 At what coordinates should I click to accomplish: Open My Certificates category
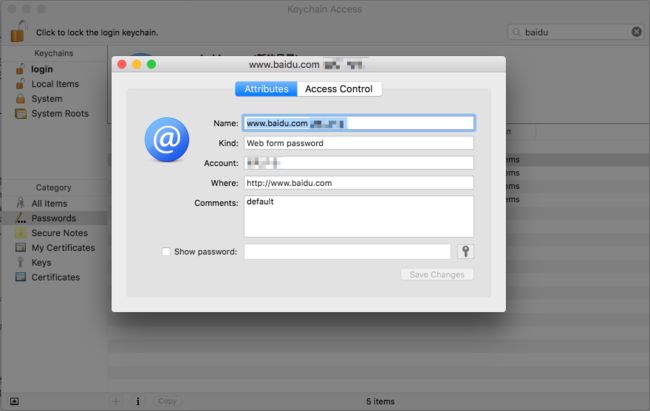coord(63,248)
